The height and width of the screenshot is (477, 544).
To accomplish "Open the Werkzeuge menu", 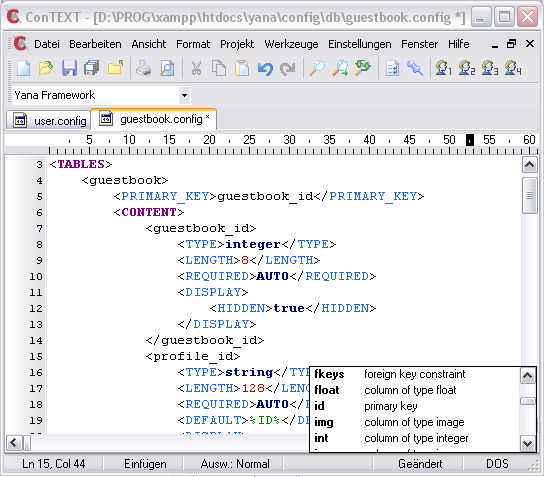I will [291, 44].
